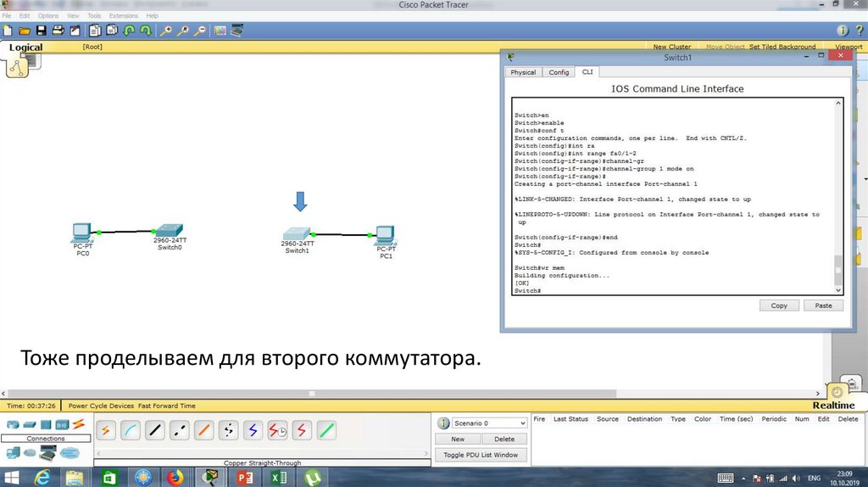Click New scenario button
This screenshot has width=868, height=487.
point(458,439)
